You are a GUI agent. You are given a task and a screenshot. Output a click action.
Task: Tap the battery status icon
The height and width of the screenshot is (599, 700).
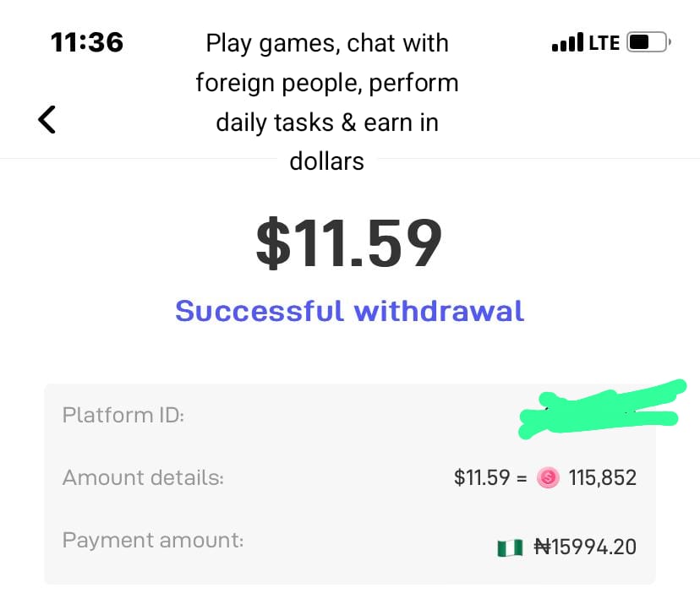tap(648, 42)
